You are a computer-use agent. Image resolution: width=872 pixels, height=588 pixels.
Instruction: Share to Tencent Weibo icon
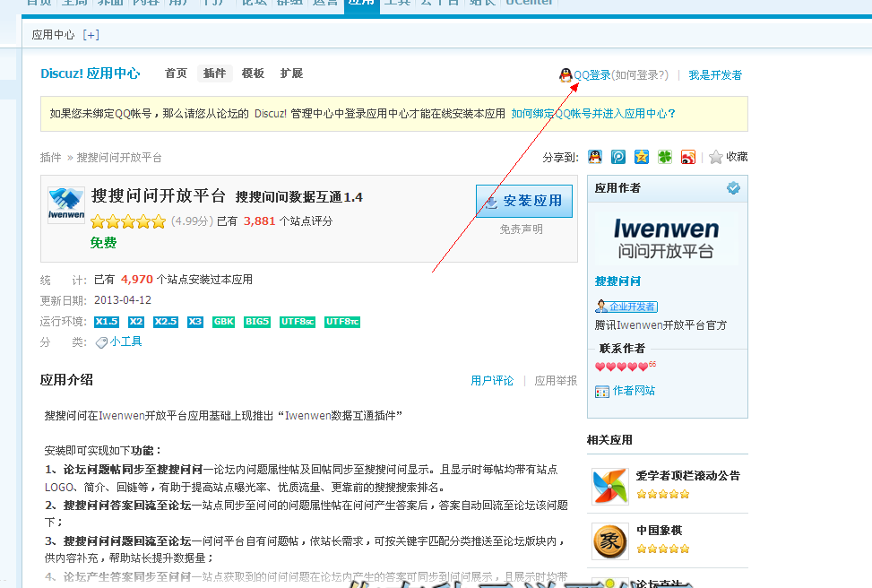[618, 157]
